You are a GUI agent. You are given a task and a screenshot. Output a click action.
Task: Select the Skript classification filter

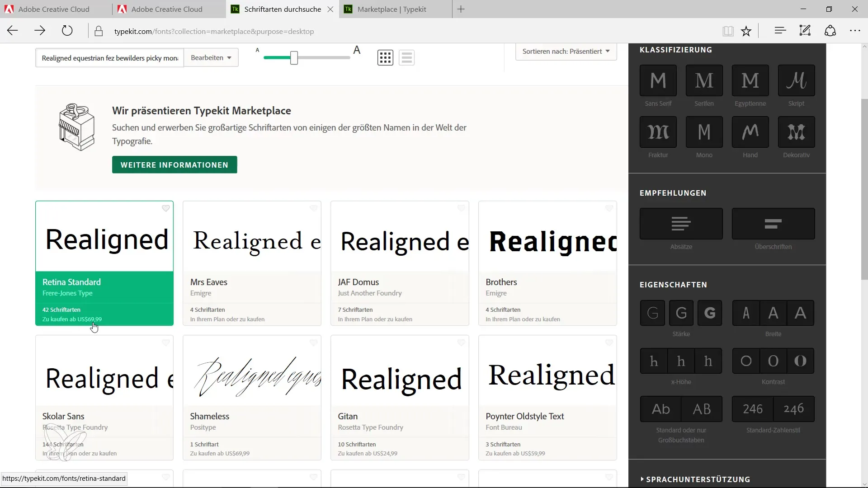pos(796,80)
